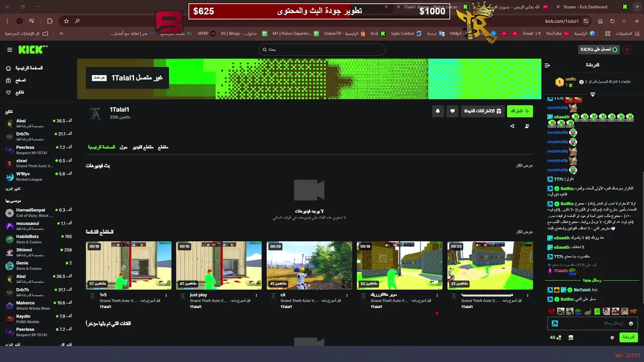Switch to the Clips channel tab
This screenshot has height=362, width=644.
(163, 147)
